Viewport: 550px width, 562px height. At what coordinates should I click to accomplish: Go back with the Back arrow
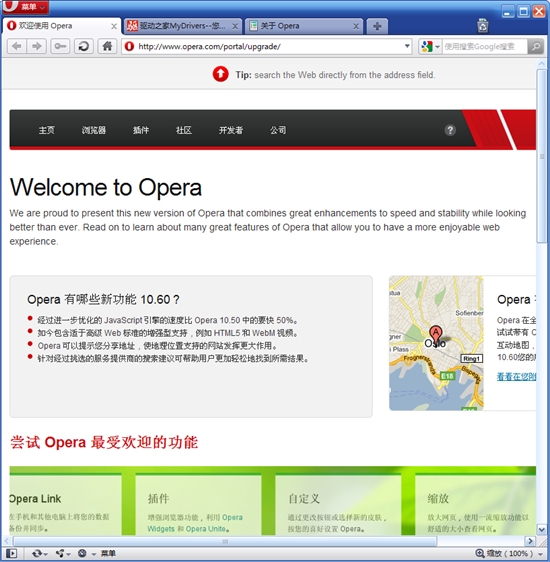(16, 46)
